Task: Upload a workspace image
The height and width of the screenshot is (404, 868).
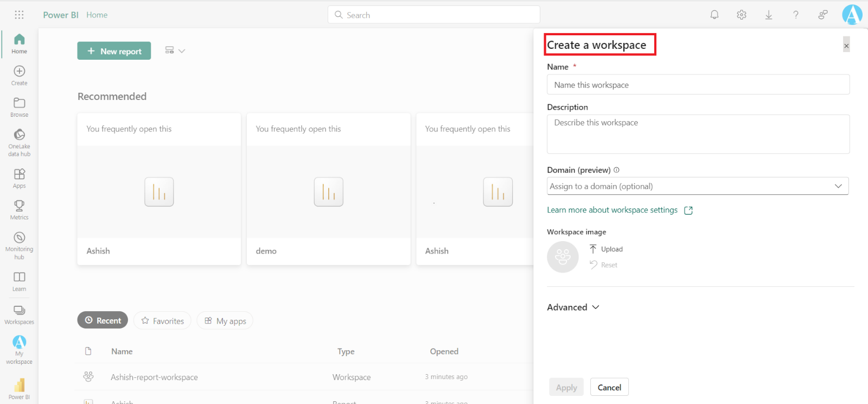Action: pyautogui.click(x=606, y=249)
